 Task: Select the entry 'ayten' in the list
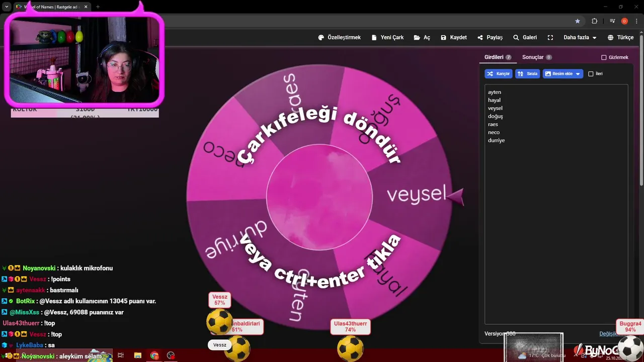(495, 92)
